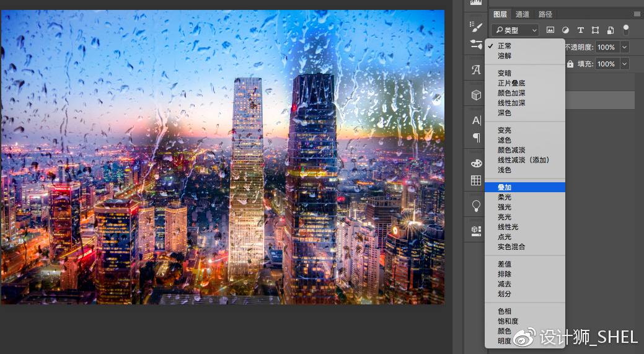Switch to the 图层 (Layers) tab

click(500, 14)
